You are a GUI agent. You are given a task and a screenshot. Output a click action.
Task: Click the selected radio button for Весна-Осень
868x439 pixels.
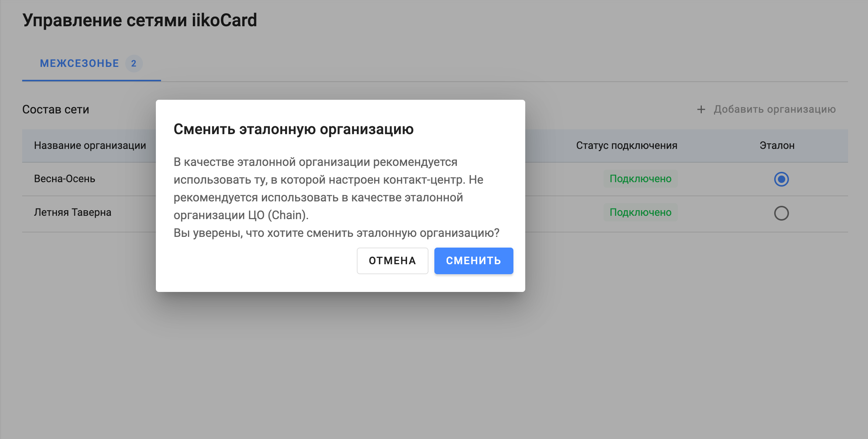click(782, 179)
